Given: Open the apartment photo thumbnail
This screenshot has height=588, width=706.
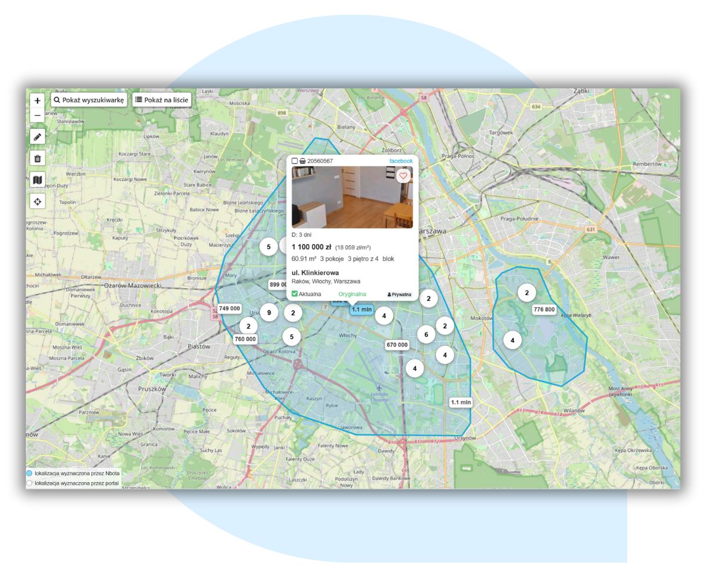Looking at the screenshot, I should coord(352,197).
